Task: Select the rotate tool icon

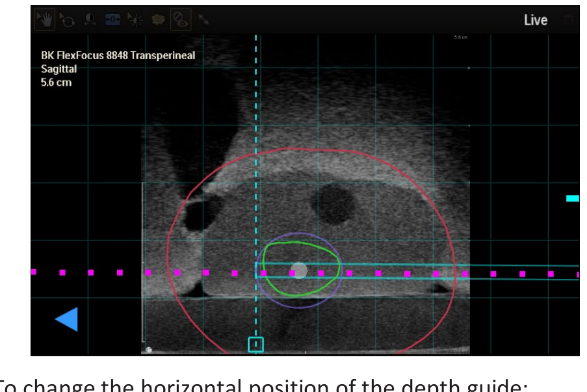Action: point(68,20)
